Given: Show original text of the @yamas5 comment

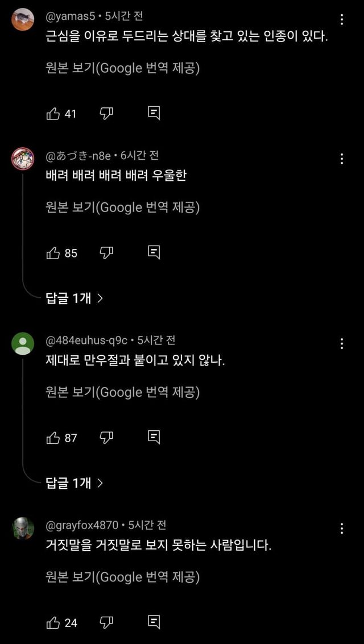Looking at the screenshot, I should click(122, 68).
